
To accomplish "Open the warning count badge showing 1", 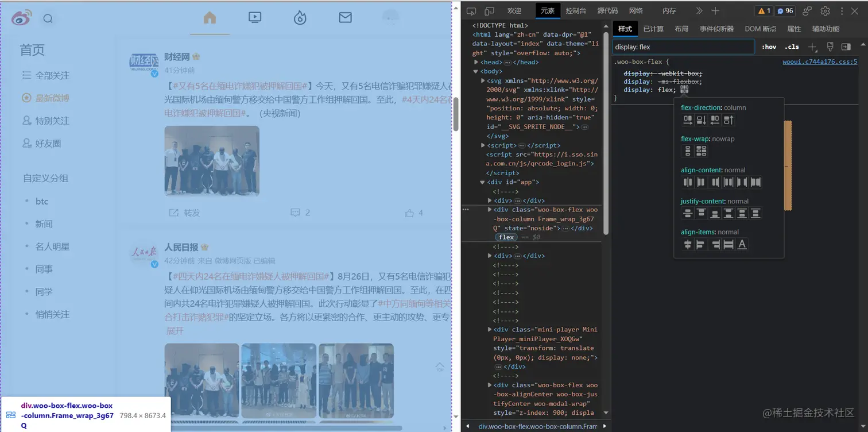I will (764, 11).
